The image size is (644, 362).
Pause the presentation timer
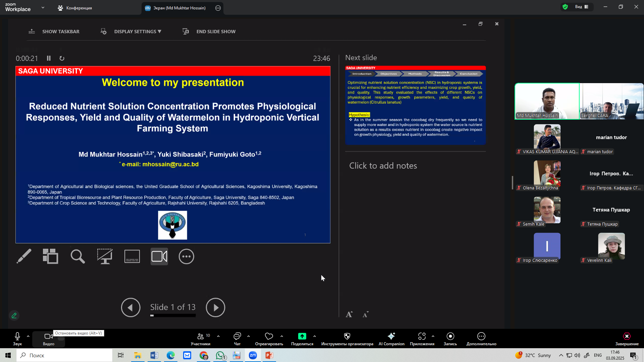tap(49, 58)
